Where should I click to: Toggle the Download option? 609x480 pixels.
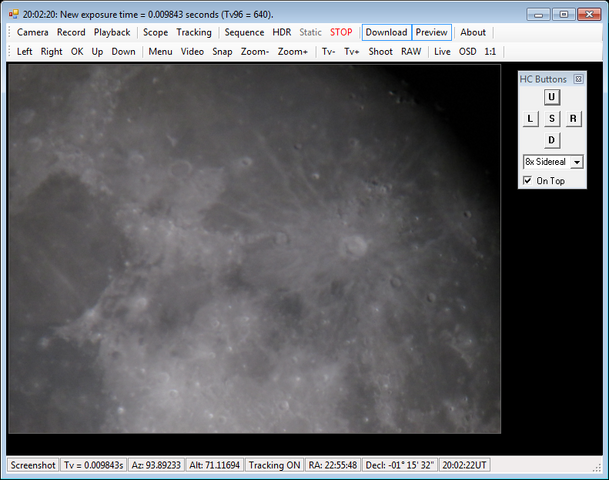click(x=386, y=32)
